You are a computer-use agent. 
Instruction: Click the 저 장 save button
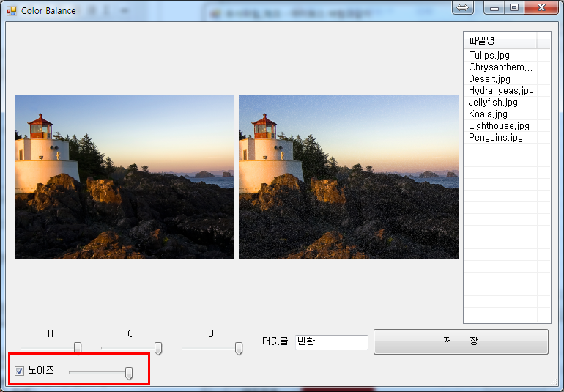(461, 341)
